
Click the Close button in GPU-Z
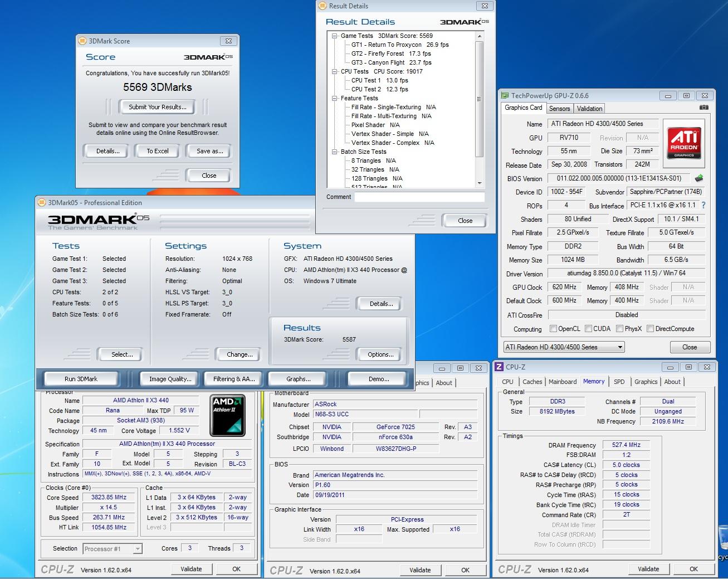[x=690, y=347]
